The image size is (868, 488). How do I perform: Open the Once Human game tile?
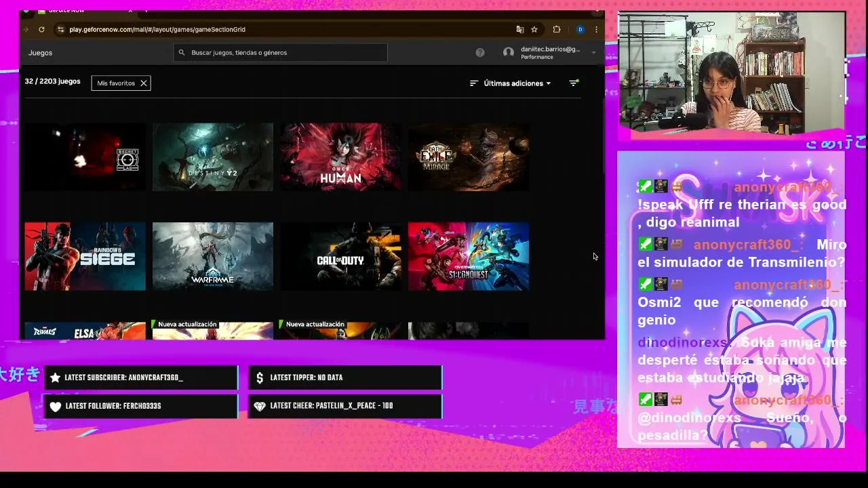click(340, 157)
